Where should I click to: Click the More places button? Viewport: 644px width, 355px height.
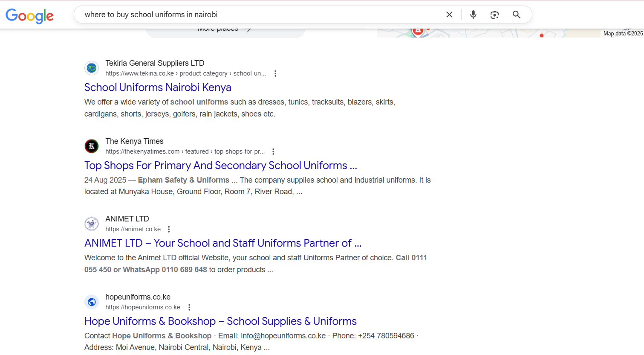point(225,32)
